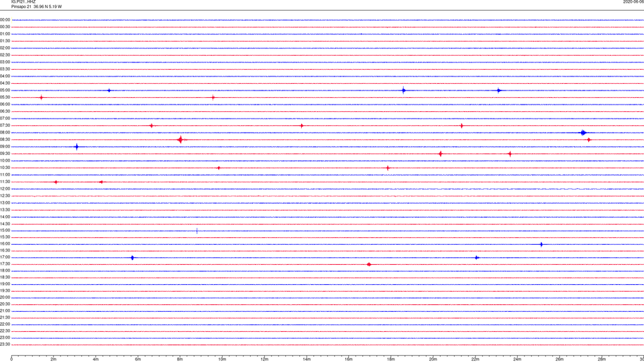Click the 08:30 trace spike past the 27m mark
The image size is (644, 362).
coord(588,140)
